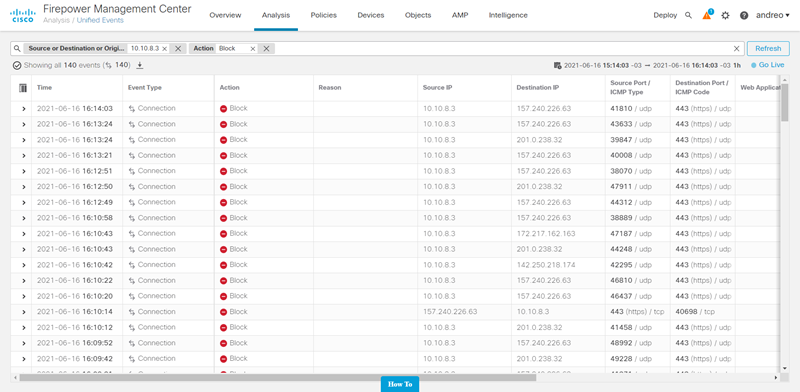Open the Overview menu

point(225,15)
